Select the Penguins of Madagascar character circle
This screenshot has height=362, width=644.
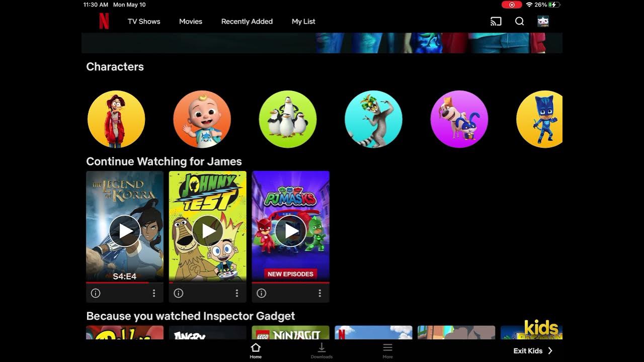coord(288,119)
